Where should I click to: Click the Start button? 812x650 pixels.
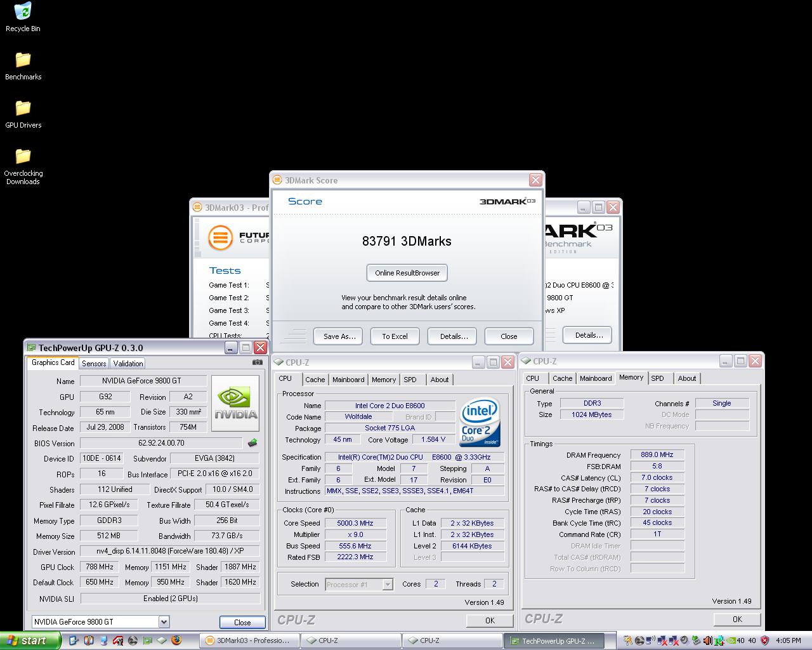click(x=30, y=640)
